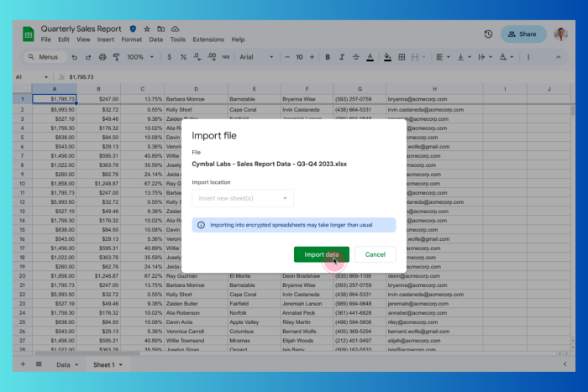Viewport: 588px width, 392px height.
Task: Open the A1 name box dropdown
Action: pyautogui.click(x=45, y=77)
